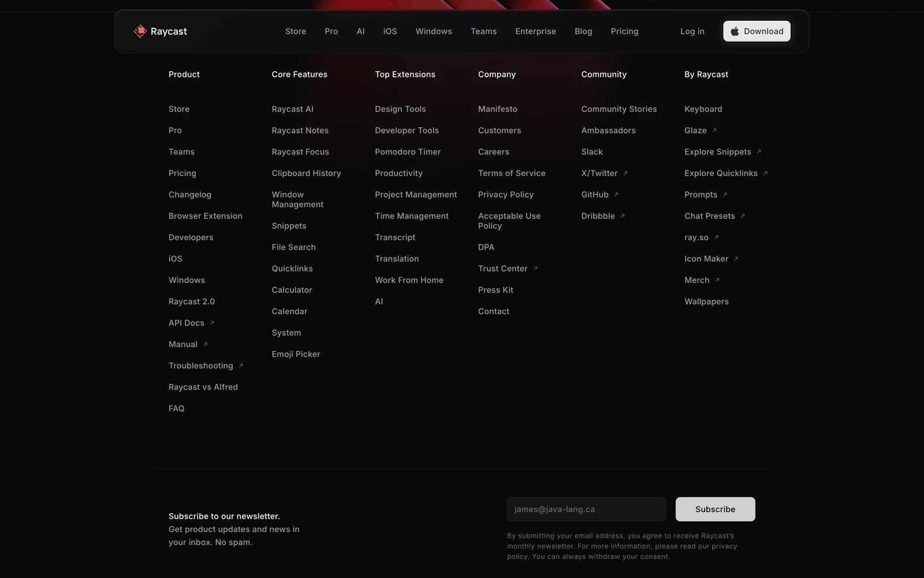Open Pomodoro Timer extensions link
The width and height of the screenshot is (924, 578).
tap(408, 152)
